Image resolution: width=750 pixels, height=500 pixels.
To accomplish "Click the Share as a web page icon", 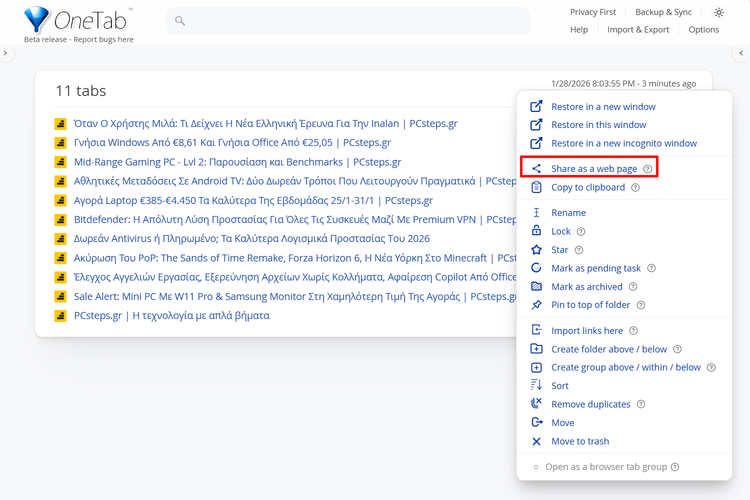I will tap(536, 169).
